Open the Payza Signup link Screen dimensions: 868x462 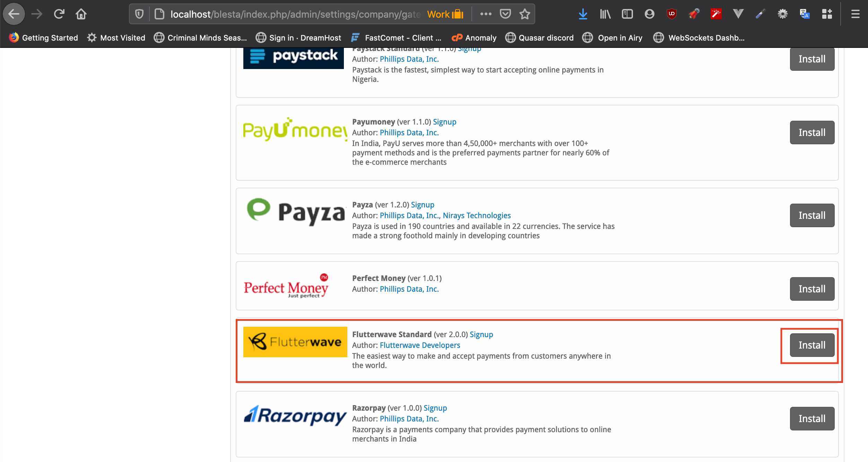coord(422,205)
